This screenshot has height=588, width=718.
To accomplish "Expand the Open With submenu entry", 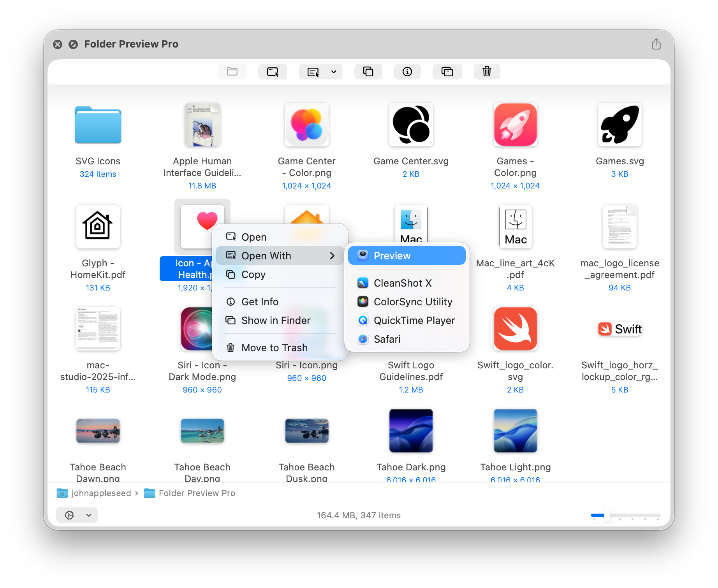I will pyautogui.click(x=280, y=256).
